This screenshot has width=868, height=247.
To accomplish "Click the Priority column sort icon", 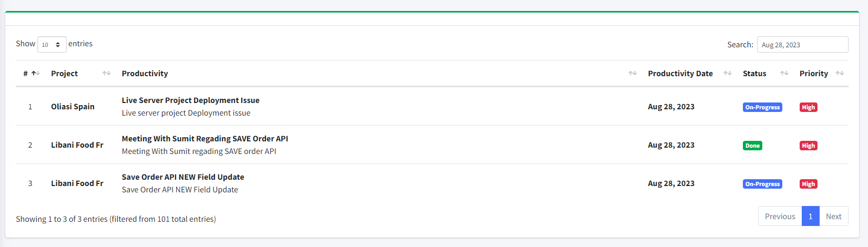I will [x=840, y=74].
